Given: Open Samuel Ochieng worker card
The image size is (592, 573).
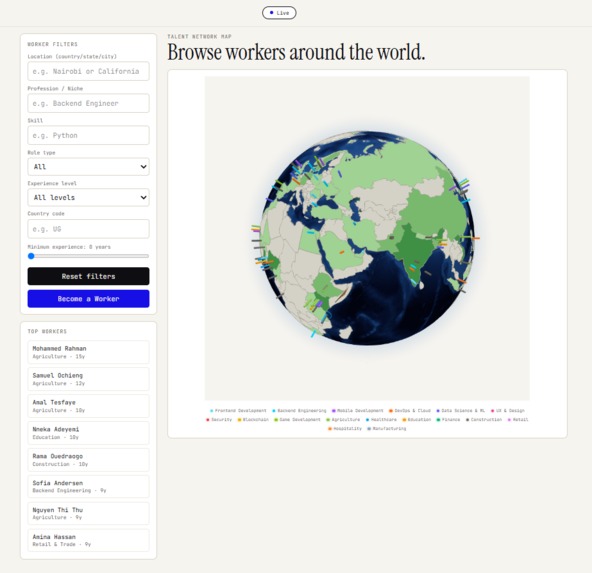Looking at the screenshot, I should (88, 379).
